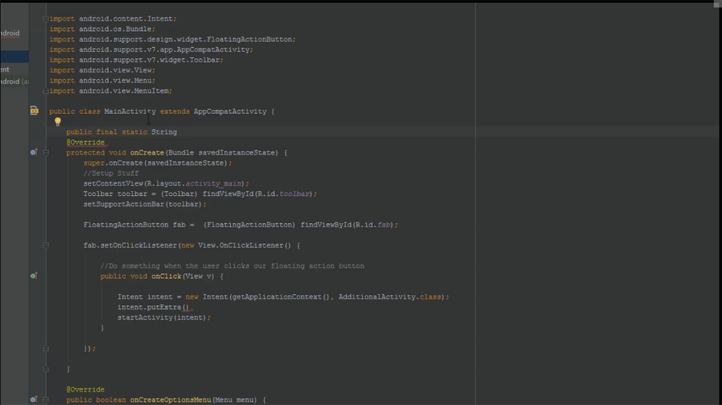The image size is (722, 405).
Task: Click the second @Override annotation above onCreateOptionsMenu
Action: 85,389
